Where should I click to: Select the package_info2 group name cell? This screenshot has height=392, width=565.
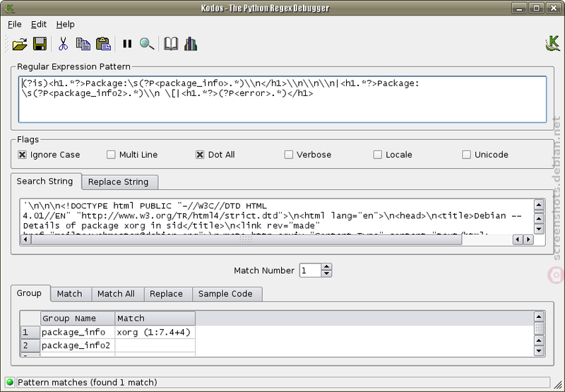coord(78,345)
